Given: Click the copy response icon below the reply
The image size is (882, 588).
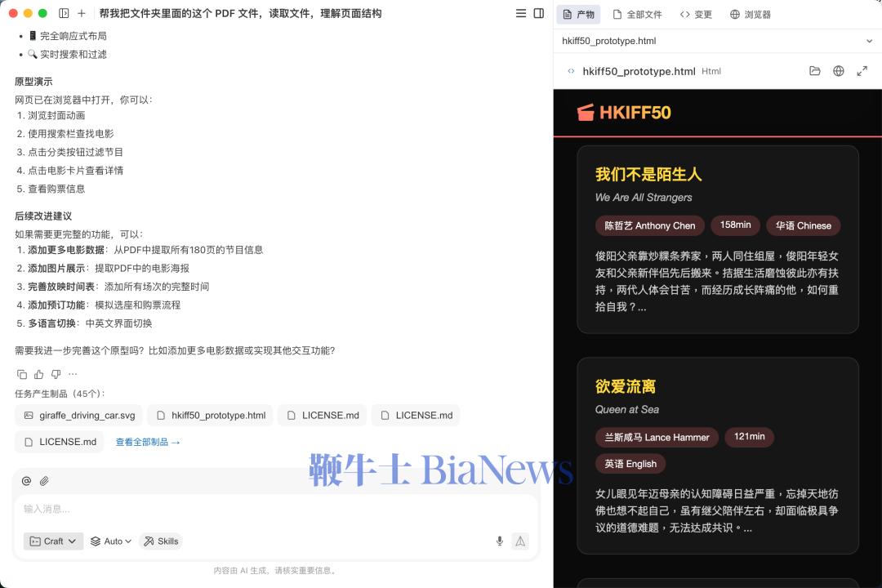Looking at the screenshot, I should [x=23, y=374].
